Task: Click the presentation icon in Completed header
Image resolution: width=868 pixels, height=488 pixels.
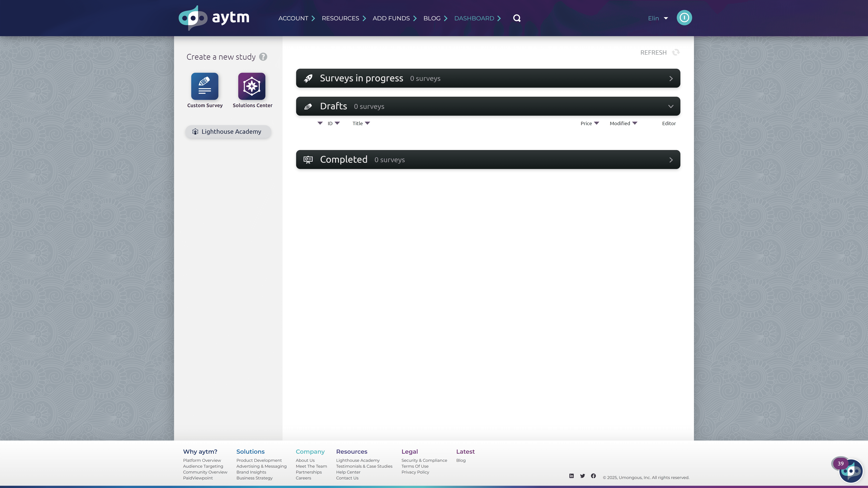Action: pos(308,160)
